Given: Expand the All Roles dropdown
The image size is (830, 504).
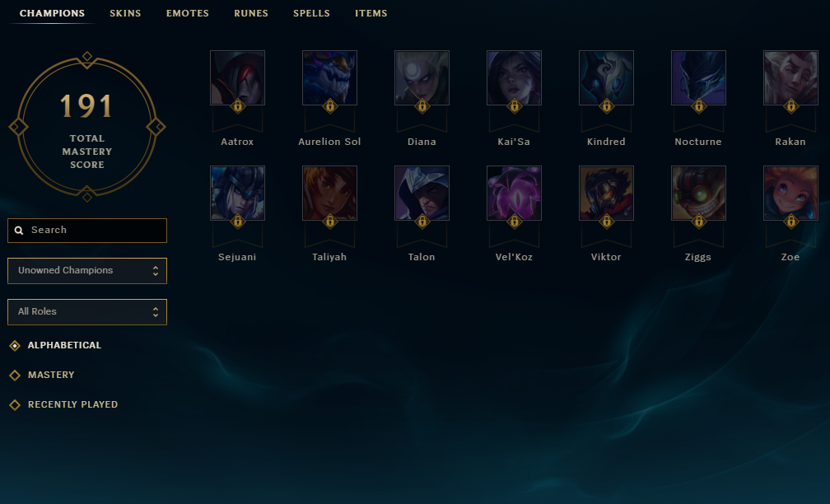Looking at the screenshot, I should click(87, 312).
